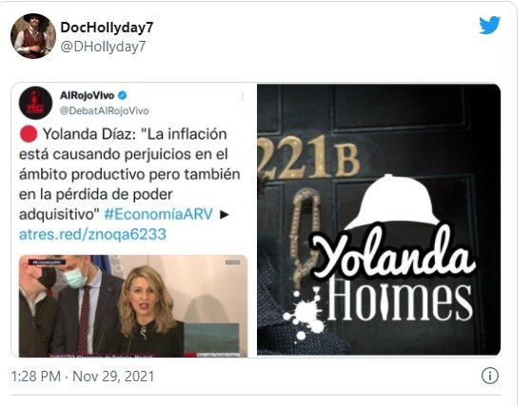
Task: Click the Yolanda Díaz quote text
Action: 130,174
